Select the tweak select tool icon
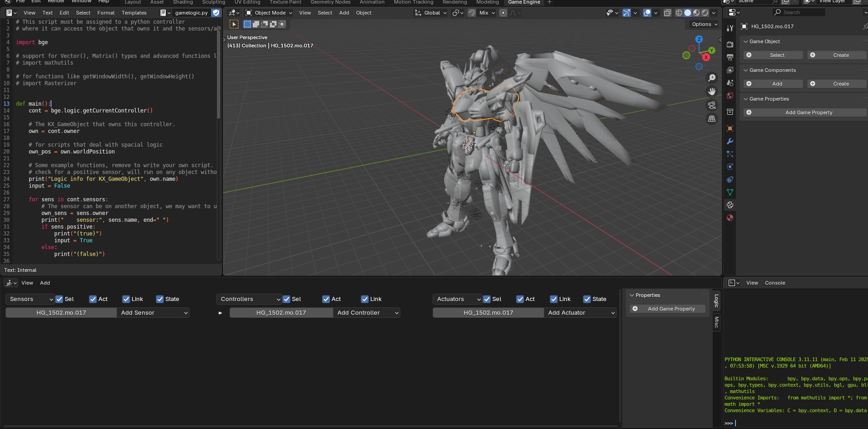This screenshot has width=868, height=429. [234, 24]
